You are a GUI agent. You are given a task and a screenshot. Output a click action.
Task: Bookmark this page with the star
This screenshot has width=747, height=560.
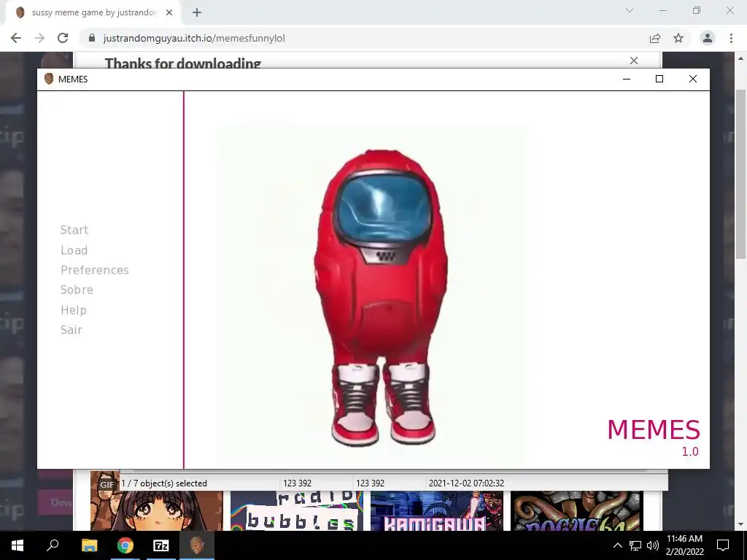pyautogui.click(x=678, y=38)
